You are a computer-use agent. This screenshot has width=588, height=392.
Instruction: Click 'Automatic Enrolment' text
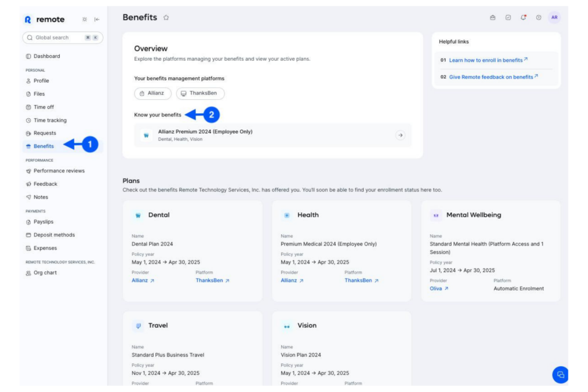pyautogui.click(x=519, y=289)
